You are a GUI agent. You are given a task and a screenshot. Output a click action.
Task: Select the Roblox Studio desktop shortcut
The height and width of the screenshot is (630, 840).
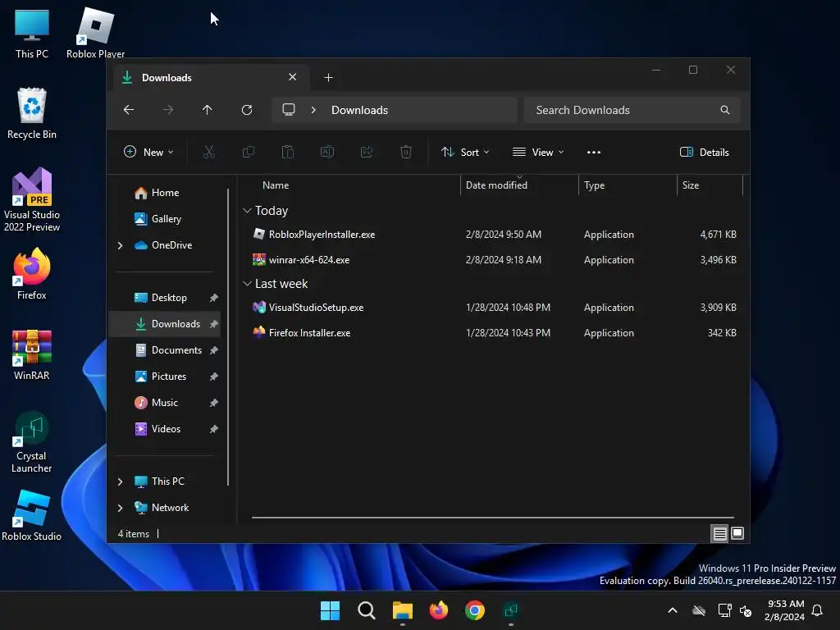click(x=32, y=515)
